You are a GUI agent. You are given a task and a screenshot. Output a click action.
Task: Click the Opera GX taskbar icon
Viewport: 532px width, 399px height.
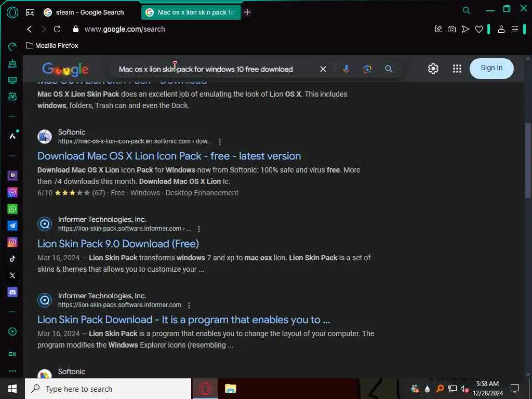[205, 389]
